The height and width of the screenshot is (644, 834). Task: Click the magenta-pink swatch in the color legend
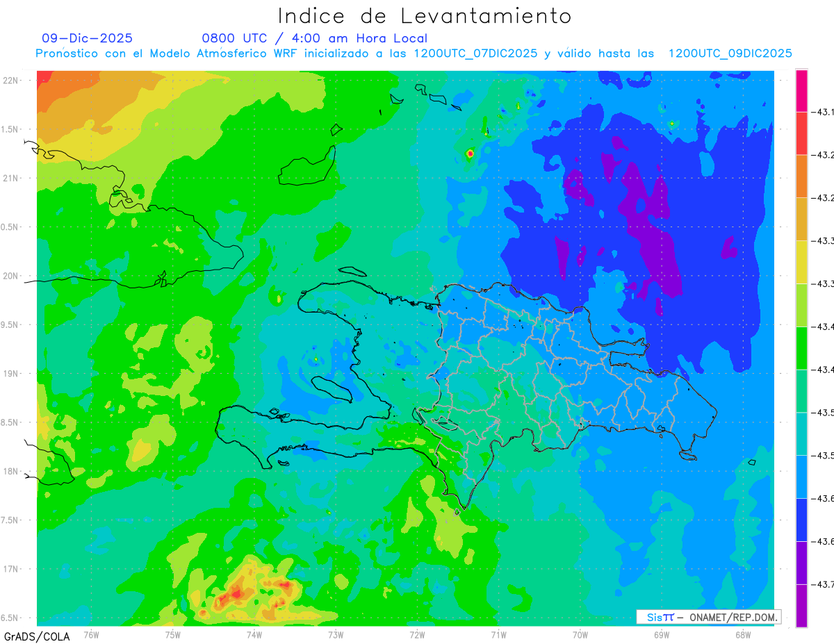pos(801,90)
